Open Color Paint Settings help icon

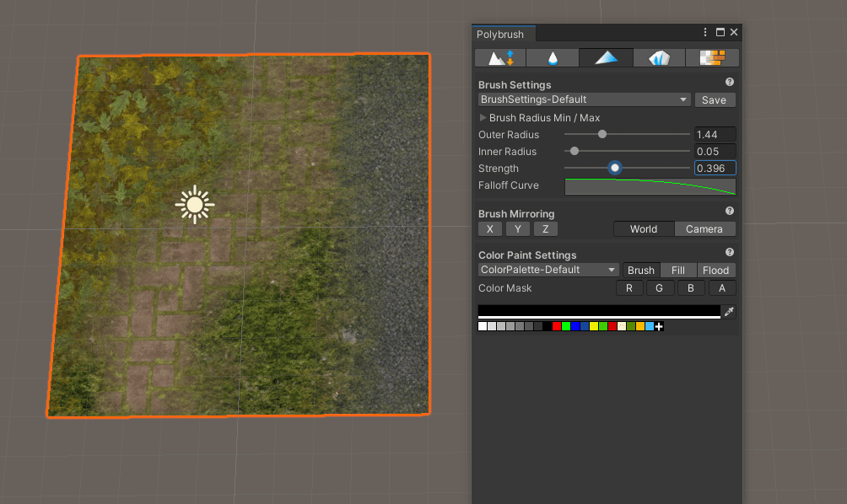pos(729,253)
